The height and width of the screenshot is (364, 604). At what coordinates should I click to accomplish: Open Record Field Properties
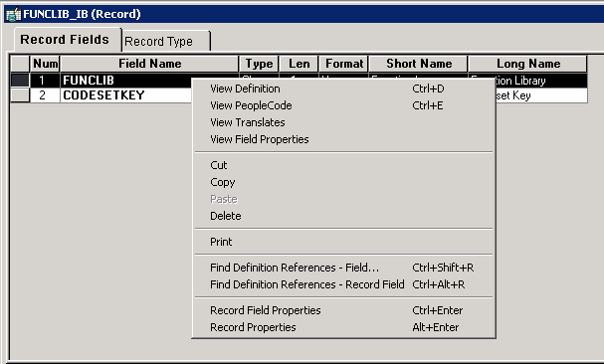[343, 310]
